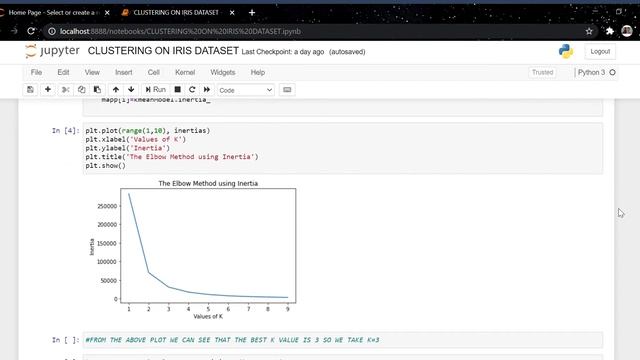Move selected cell up arrow
This screenshot has width=640, height=360.
(116, 89)
